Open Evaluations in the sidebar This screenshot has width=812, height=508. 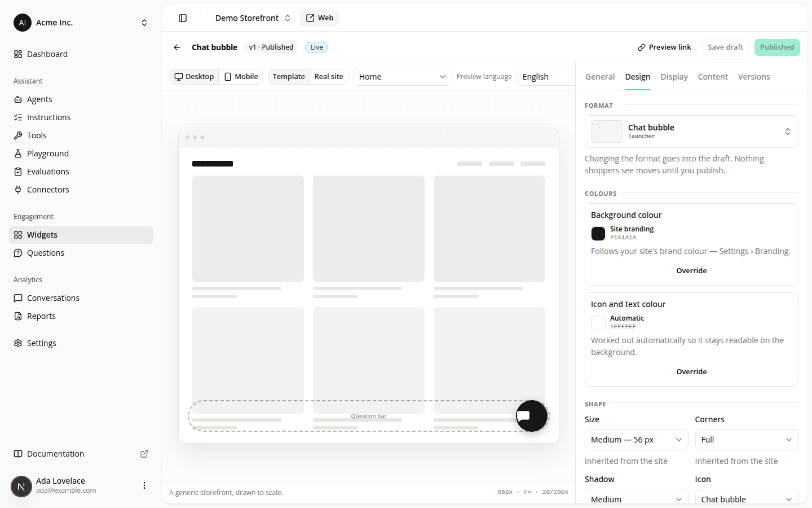(x=81, y=172)
